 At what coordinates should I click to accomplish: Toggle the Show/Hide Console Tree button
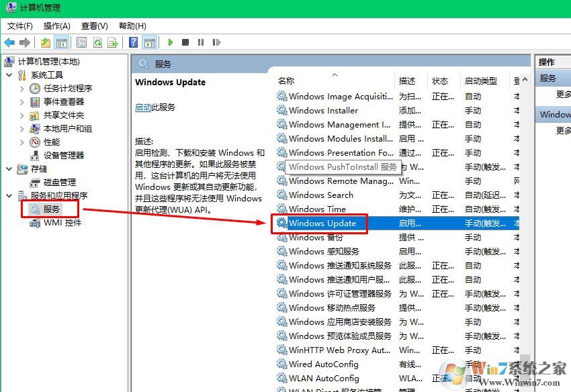point(62,42)
